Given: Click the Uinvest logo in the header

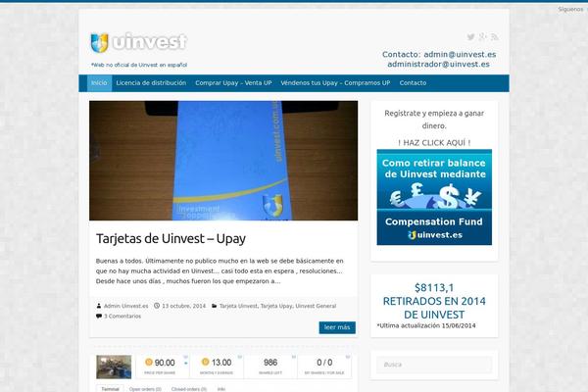Looking at the screenshot, I should [139, 42].
